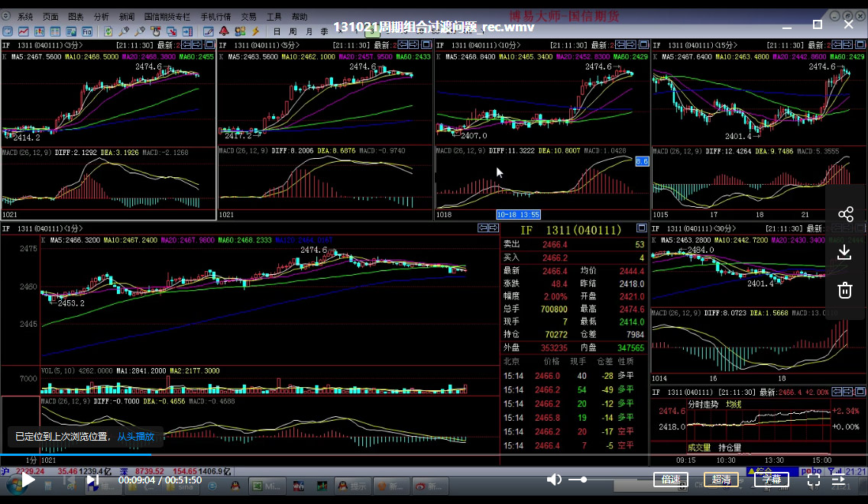
Task: Switch to daily 日 period
Action: (x=277, y=31)
